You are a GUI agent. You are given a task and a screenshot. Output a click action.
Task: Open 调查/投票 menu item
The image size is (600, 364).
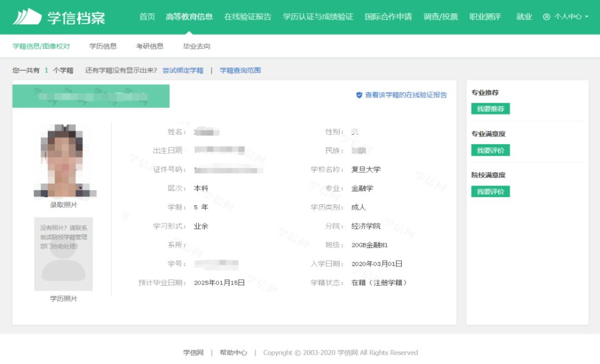pyautogui.click(x=441, y=17)
